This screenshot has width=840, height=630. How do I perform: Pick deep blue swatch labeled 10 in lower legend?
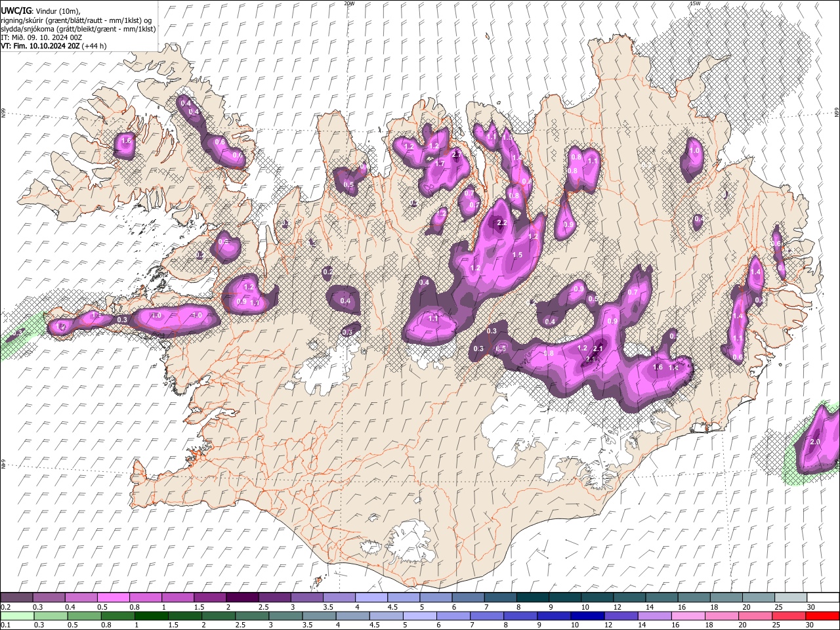587,616
